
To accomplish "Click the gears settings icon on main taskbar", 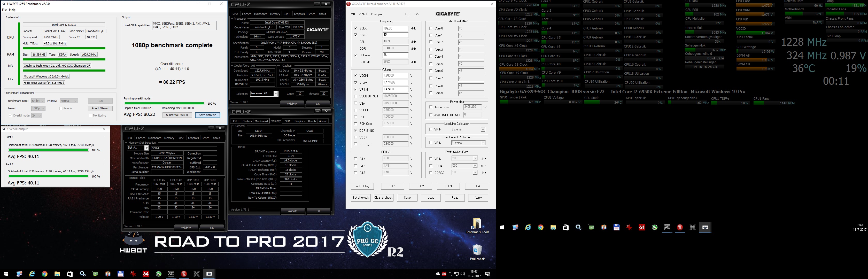I will (83, 274).
